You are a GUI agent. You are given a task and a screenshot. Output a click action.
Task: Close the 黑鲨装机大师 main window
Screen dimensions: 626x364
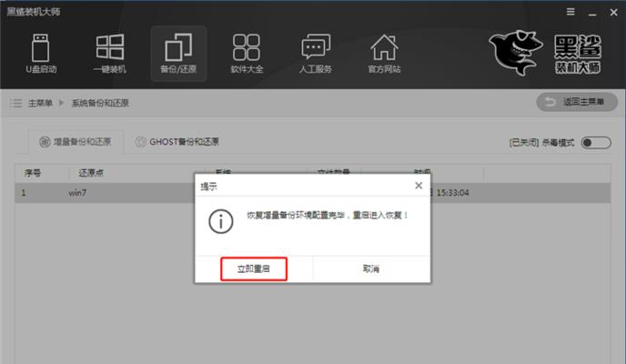pos(614,13)
